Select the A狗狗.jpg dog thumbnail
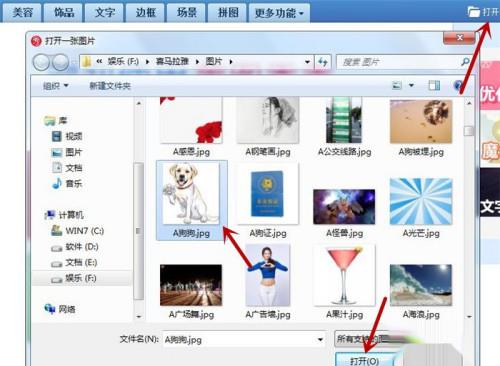Screen dimensions: 500x366 [191, 200]
